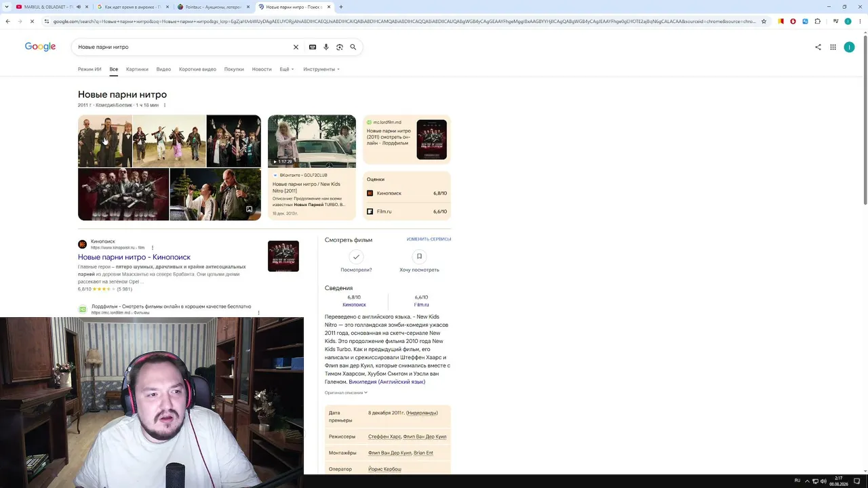This screenshot has width=868, height=488.
Task: Open the Короткие видео tab
Action: coord(197,69)
